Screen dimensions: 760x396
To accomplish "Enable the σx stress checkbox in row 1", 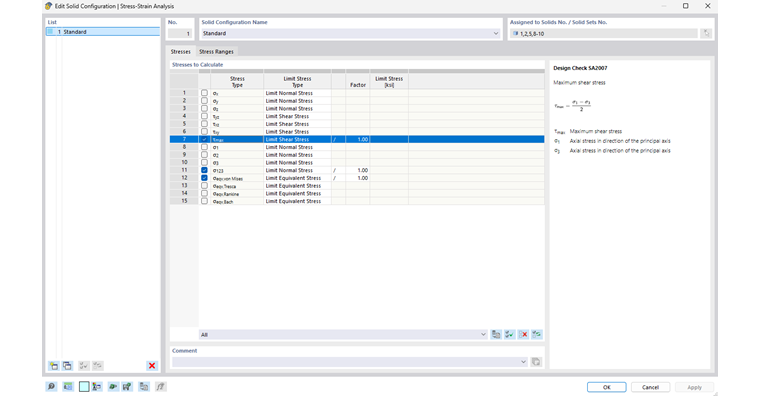I will coord(204,93).
